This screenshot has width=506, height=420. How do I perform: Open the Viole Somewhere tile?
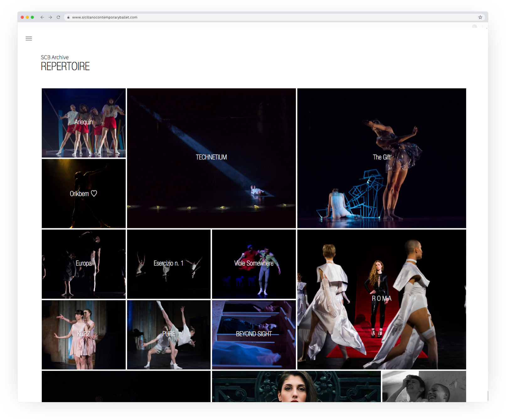click(x=254, y=264)
